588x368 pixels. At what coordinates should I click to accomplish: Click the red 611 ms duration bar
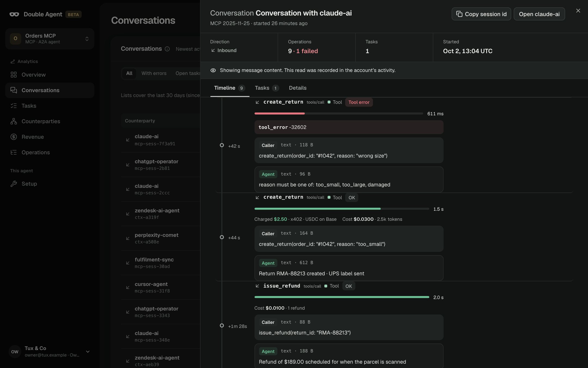pos(279,113)
